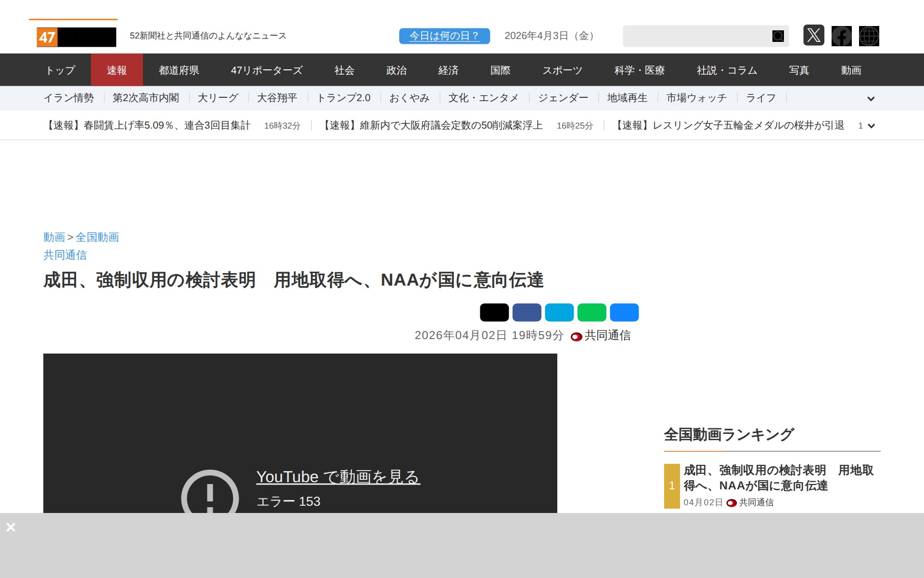Open the 速報 navigation tab
Image resolution: width=924 pixels, height=578 pixels.
(116, 70)
